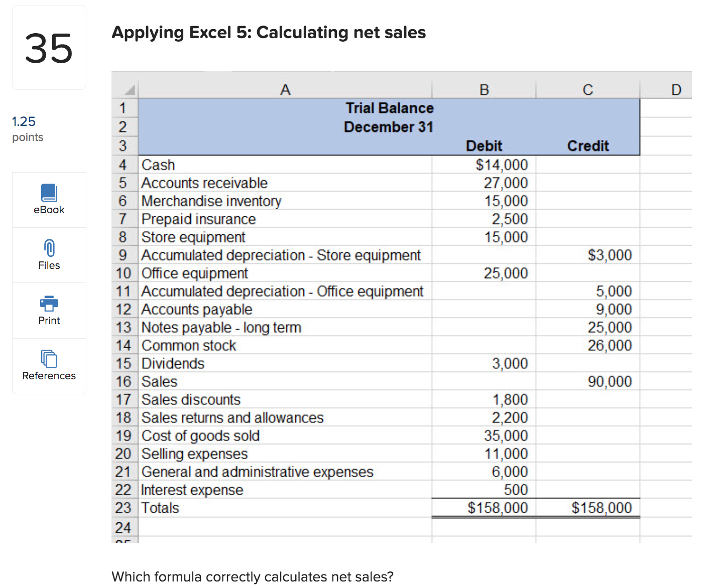Select the Debit header cell
715x588 pixels.
484,145
